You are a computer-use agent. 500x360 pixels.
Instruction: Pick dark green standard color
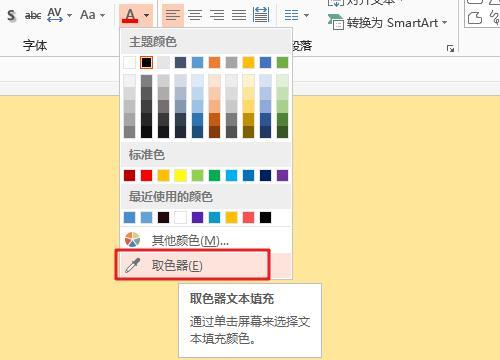tap(214, 175)
